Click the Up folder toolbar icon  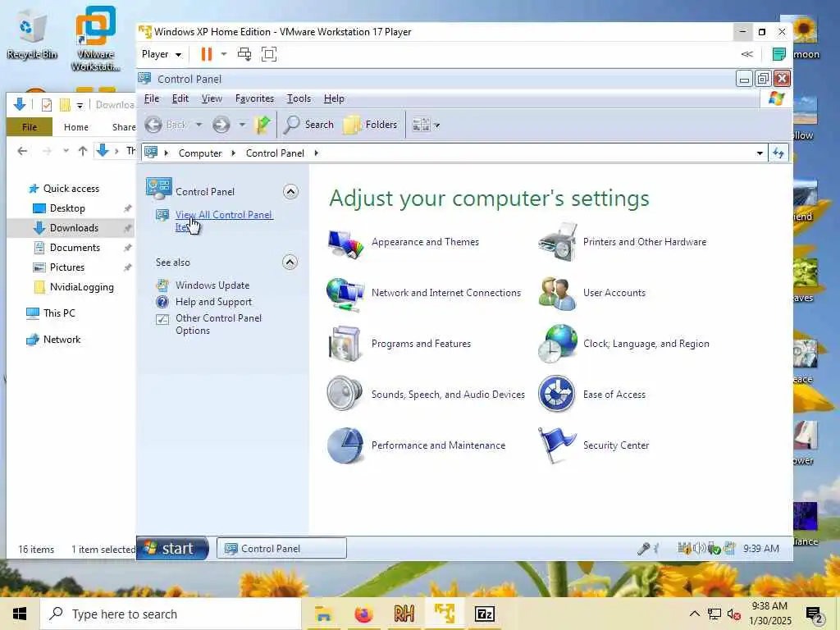[x=262, y=125]
